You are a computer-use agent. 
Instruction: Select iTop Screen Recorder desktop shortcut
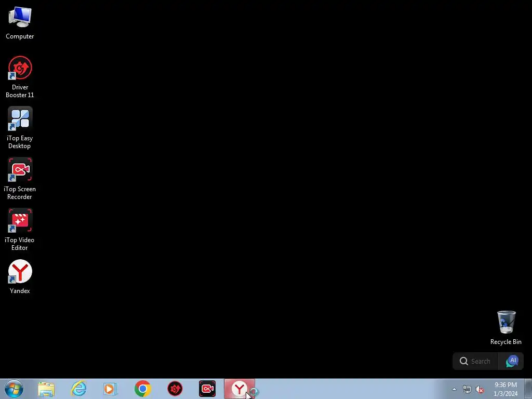20,179
